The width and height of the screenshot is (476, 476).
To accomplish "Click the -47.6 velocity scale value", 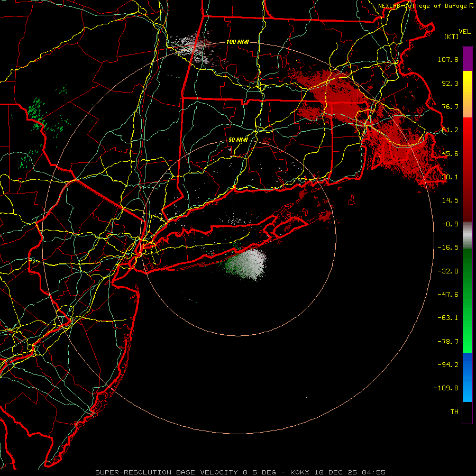I will 448,295.
